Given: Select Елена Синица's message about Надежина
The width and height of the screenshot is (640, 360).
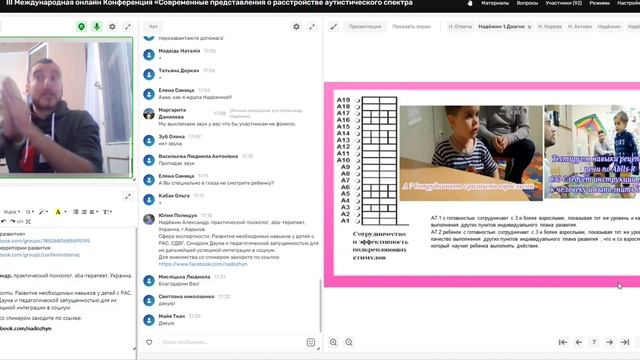Looking at the screenshot, I should click(x=195, y=97).
